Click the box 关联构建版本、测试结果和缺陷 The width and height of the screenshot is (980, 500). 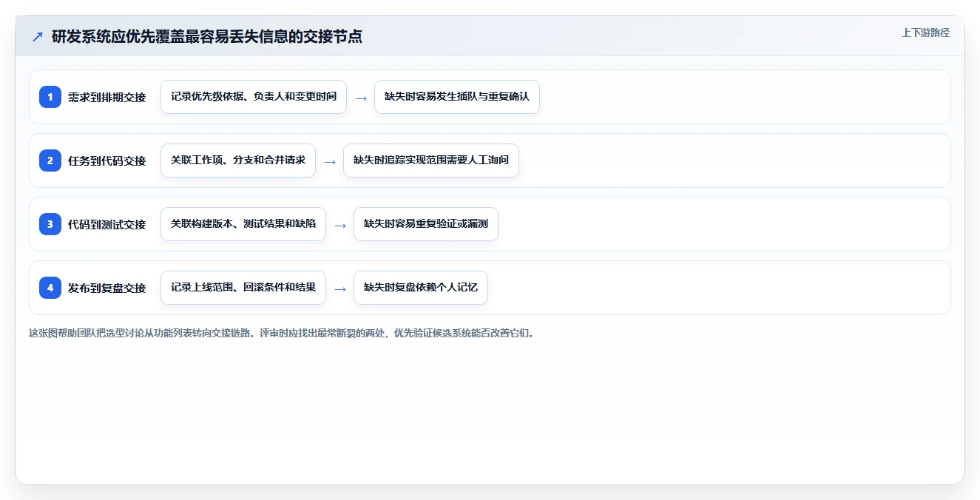point(243,224)
